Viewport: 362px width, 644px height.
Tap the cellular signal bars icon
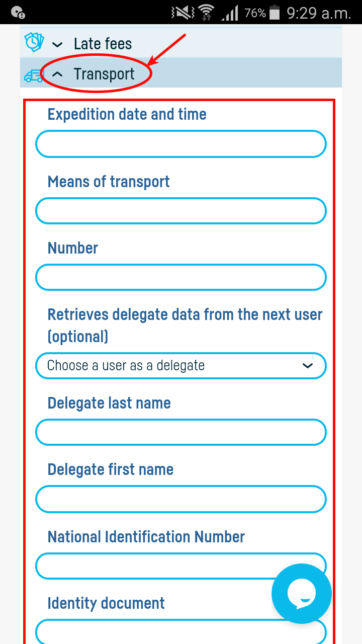coord(230,13)
